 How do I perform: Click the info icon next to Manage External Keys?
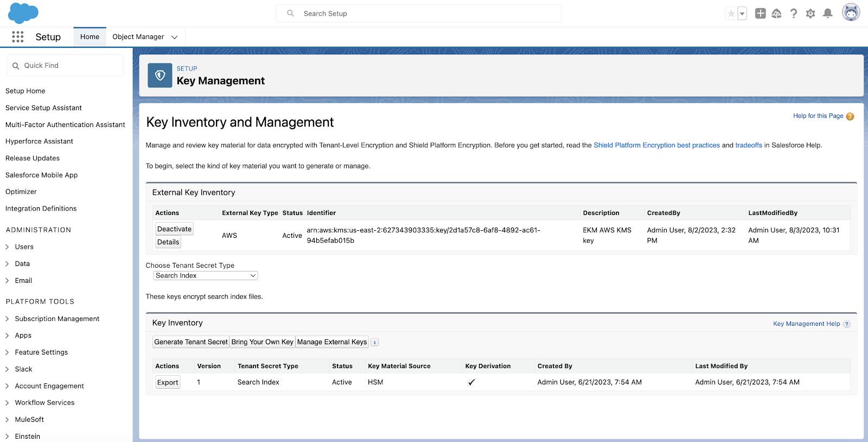tap(375, 342)
